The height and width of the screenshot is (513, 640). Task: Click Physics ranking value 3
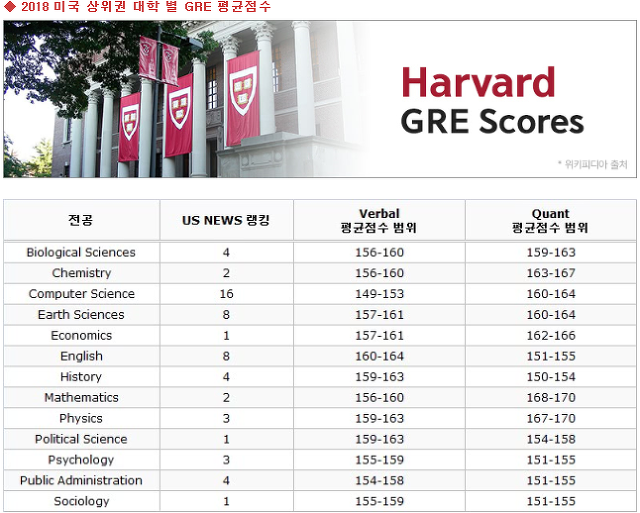pos(226,418)
